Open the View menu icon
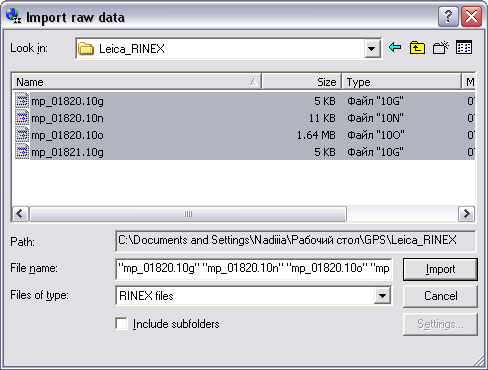 (x=464, y=47)
